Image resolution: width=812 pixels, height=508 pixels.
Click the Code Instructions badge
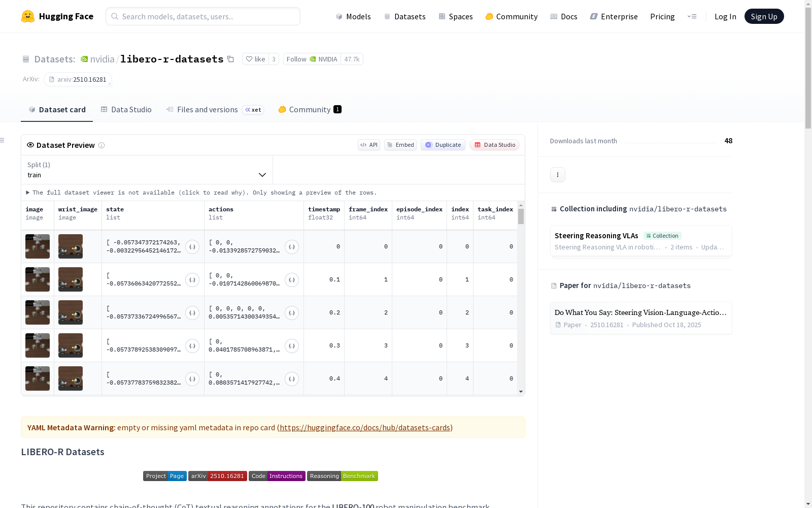click(277, 476)
